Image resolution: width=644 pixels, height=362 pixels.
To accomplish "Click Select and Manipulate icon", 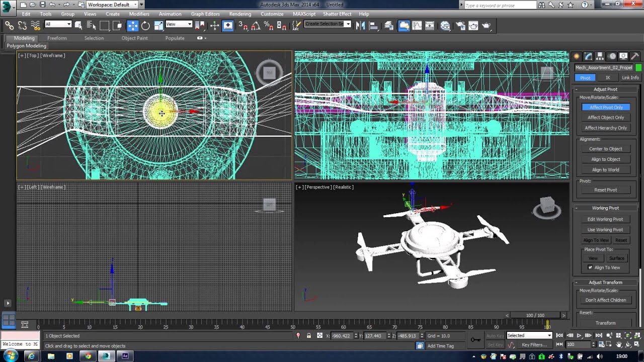I will pos(214,25).
